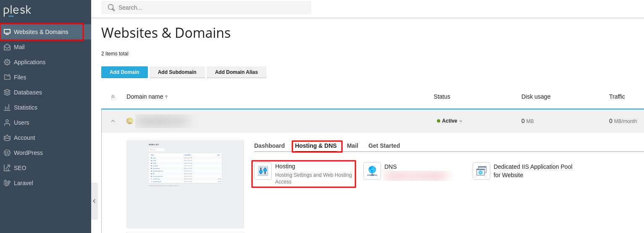Click the Databases stack icon in sidebar
644x233 pixels.
(7, 92)
